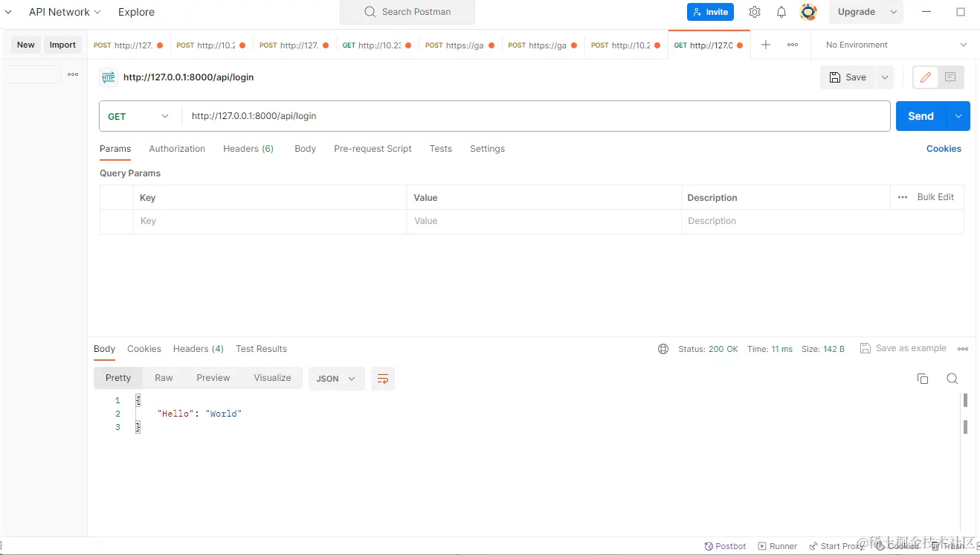This screenshot has height=555, width=980.
Task: Click the empty Value cell in Query Params
Action: pos(544,221)
